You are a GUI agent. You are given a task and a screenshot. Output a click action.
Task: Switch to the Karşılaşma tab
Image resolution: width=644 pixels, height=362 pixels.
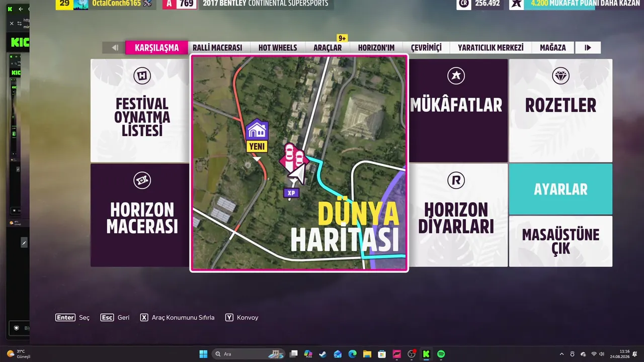(x=156, y=48)
